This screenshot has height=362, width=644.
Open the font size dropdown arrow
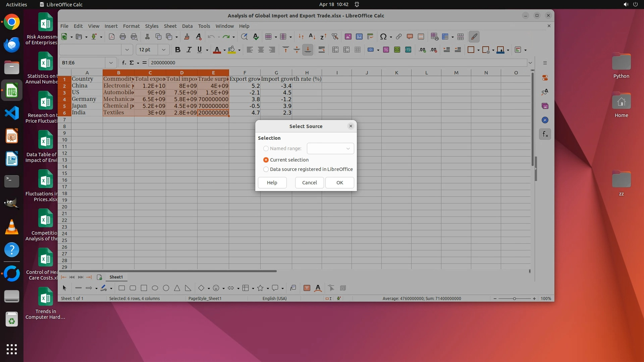click(164, 50)
